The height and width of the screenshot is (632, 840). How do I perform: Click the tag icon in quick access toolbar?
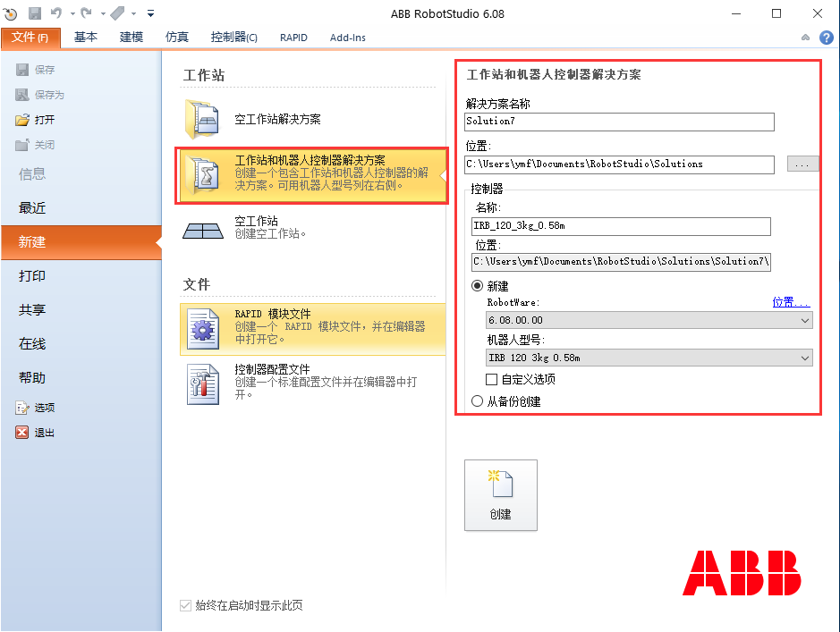[117, 13]
